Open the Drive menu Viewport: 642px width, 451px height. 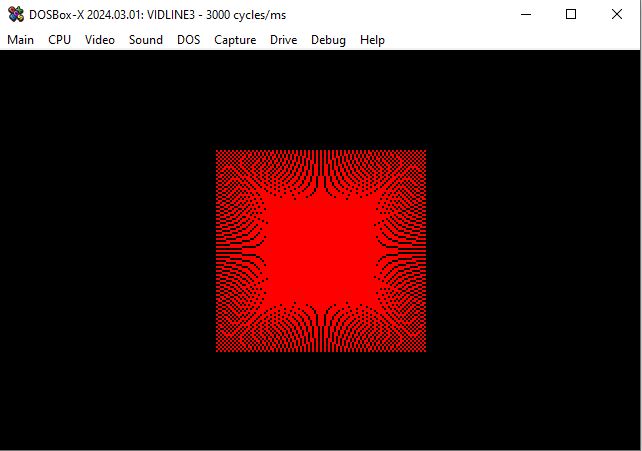[x=283, y=40]
